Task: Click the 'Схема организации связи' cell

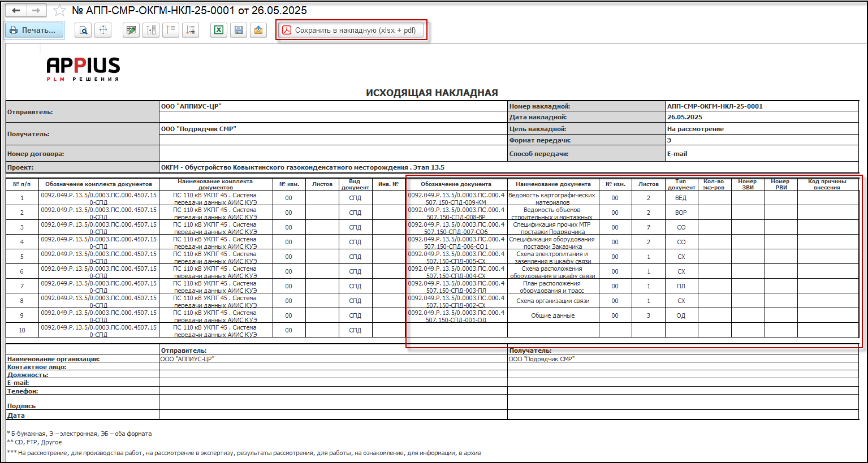Action: click(x=552, y=301)
